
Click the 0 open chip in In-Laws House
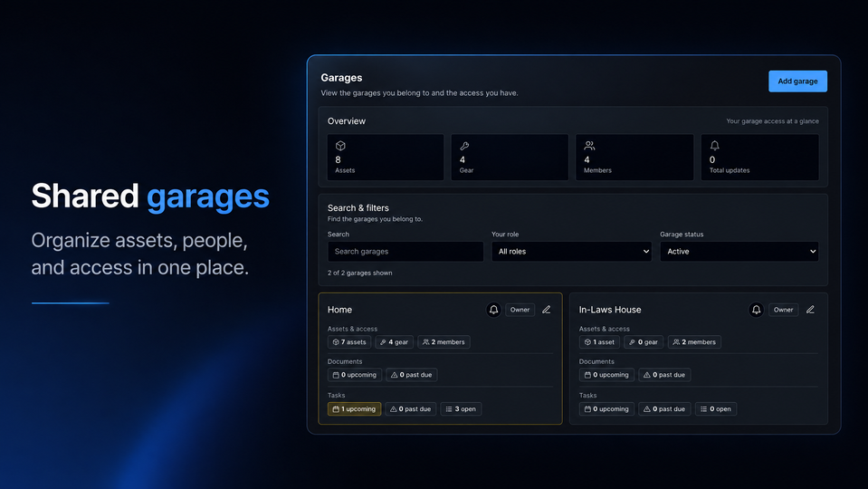(x=716, y=409)
